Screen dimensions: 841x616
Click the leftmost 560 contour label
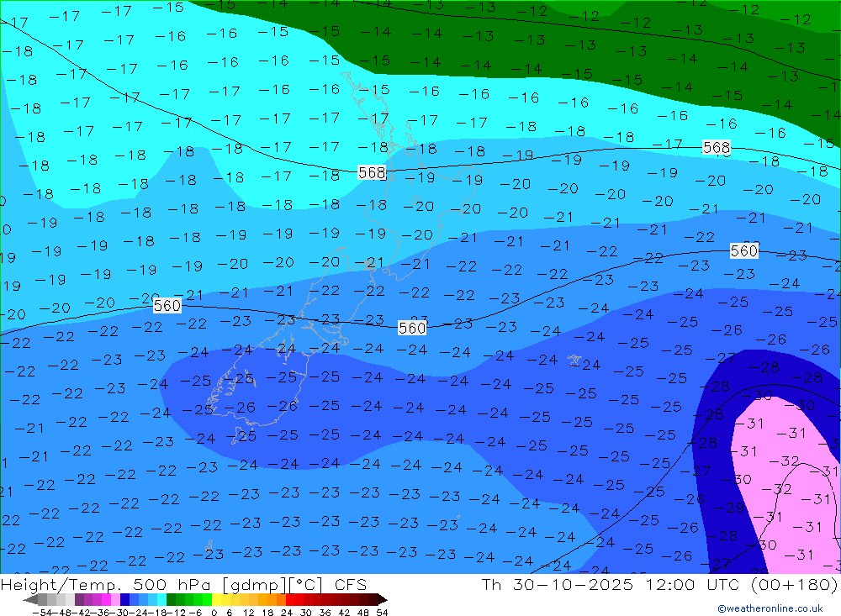(x=167, y=306)
